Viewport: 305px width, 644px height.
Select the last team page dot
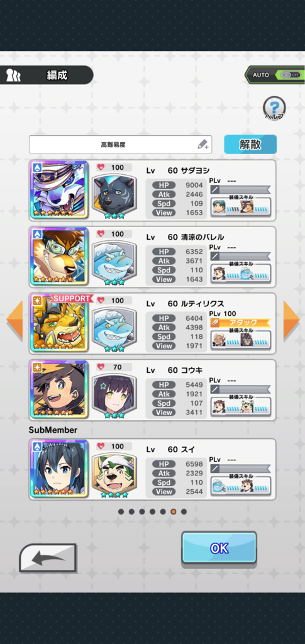tap(184, 512)
